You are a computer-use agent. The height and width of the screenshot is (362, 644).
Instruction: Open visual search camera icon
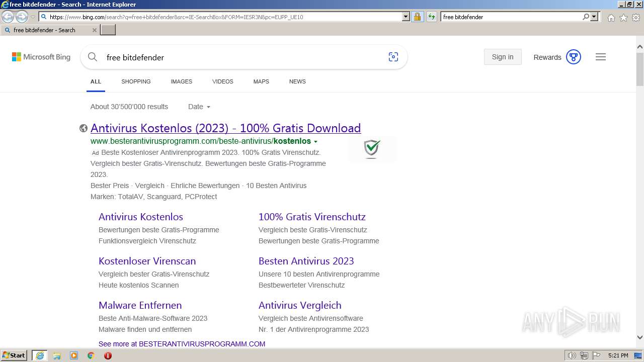pyautogui.click(x=393, y=57)
